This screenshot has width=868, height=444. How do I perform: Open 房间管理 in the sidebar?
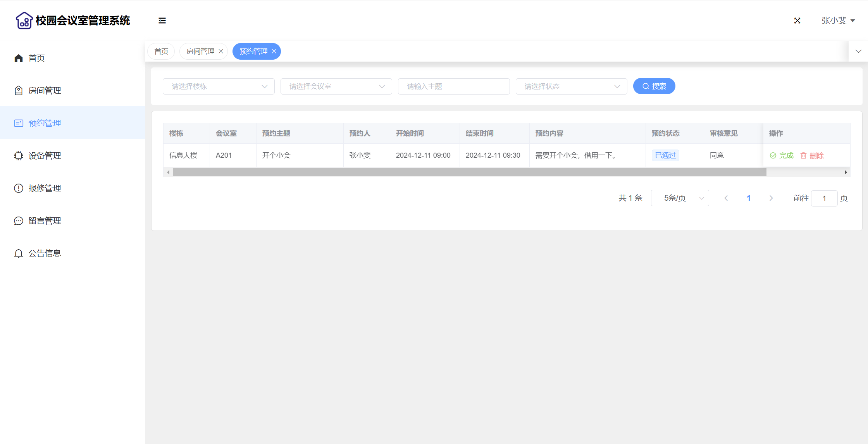tap(45, 90)
